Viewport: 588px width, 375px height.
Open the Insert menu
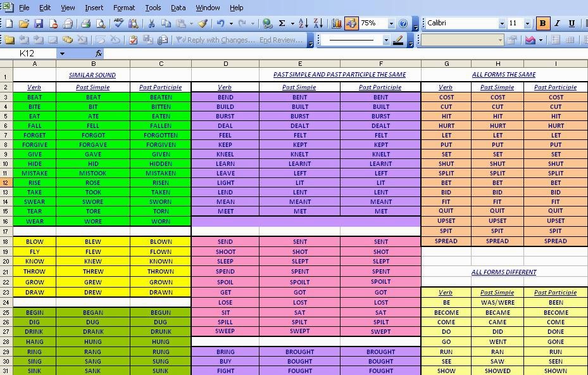(x=94, y=8)
